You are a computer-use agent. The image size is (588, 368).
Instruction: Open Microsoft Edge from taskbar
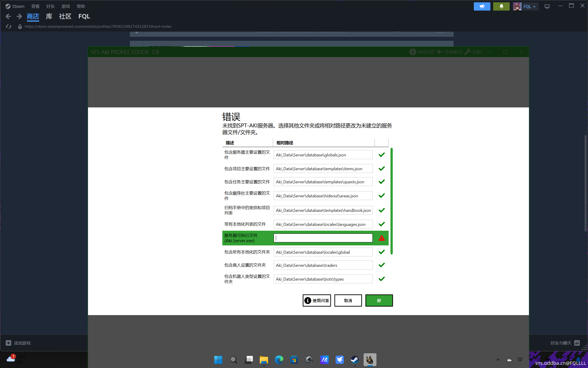point(279,359)
